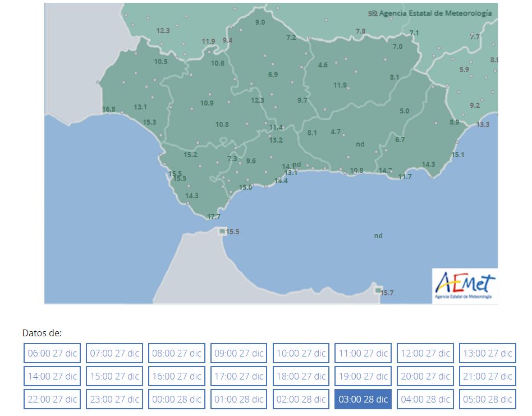The width and height of the screenshot is (532, 416).
Task: Click the highlighted 03:00 28 dic button
Action: (363, 399)
